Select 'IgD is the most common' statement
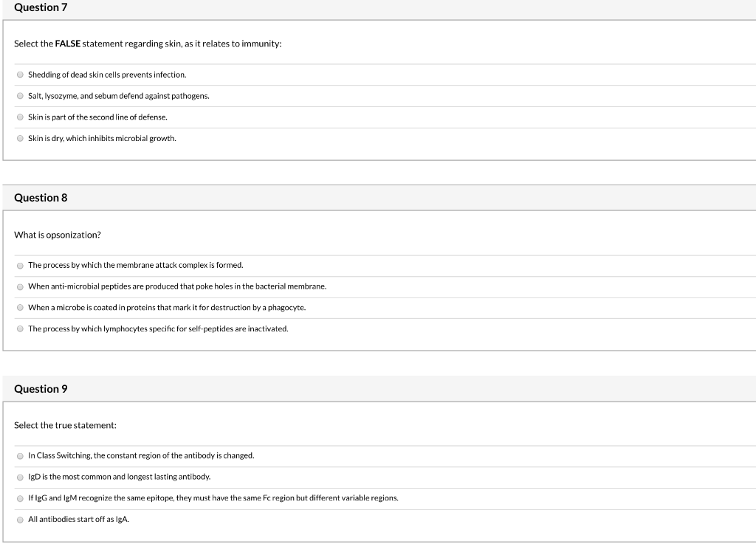The width and height of the screenshot is (756, 544). click(20, 477)
